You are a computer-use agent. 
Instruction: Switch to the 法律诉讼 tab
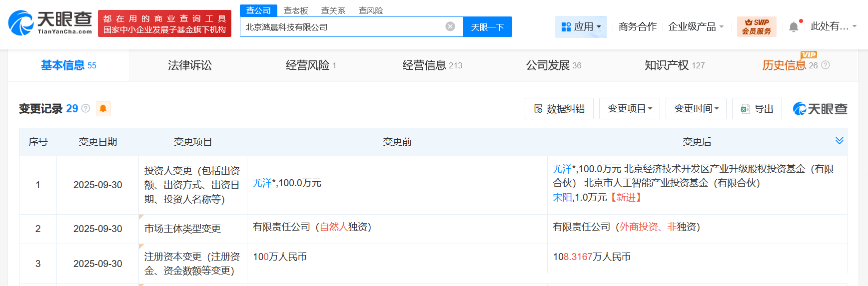(190, 65)
